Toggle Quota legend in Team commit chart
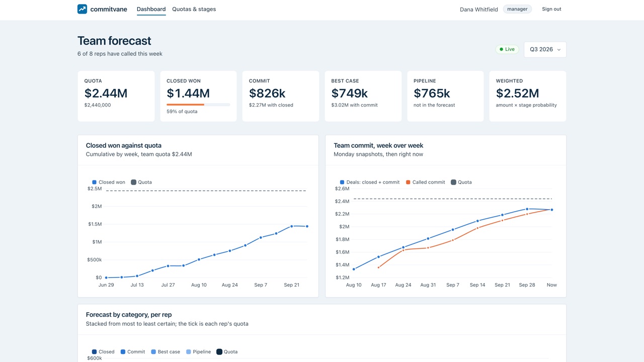 pos(461,182)
